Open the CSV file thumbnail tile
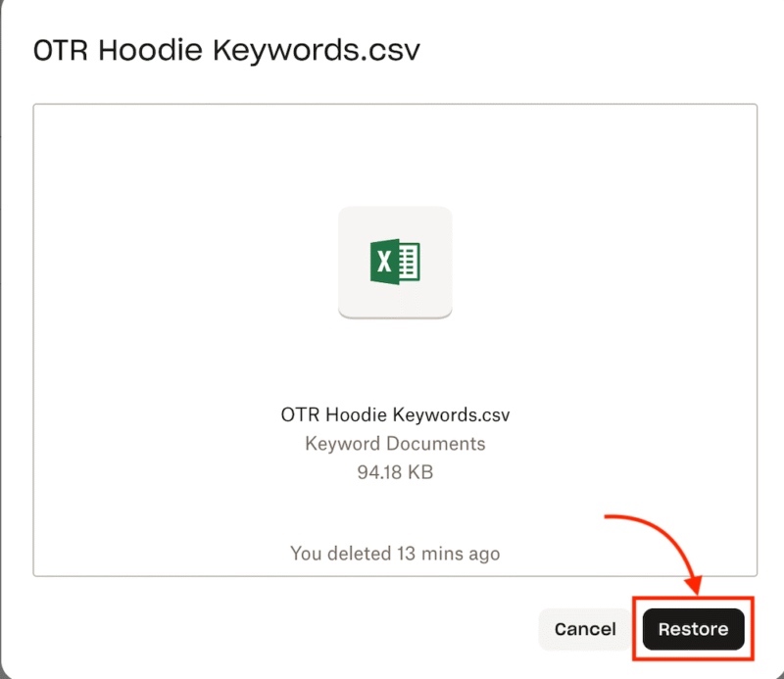784x679 pixels. (395, 262)
